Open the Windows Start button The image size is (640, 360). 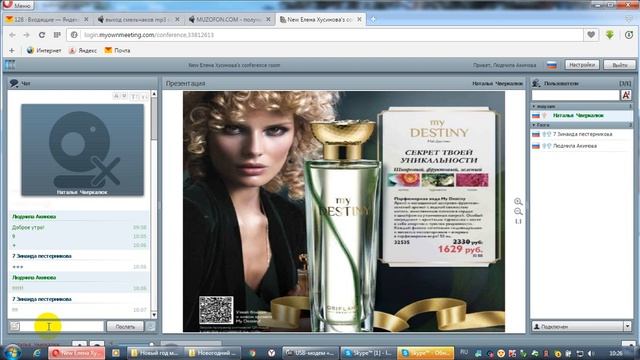click(12, 353)
